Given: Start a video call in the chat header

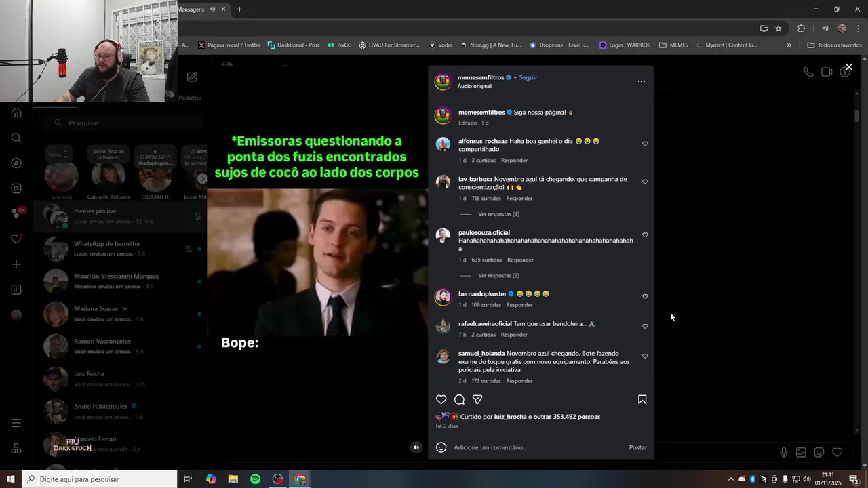Looking at the screenshot, I should coord(827,72).
